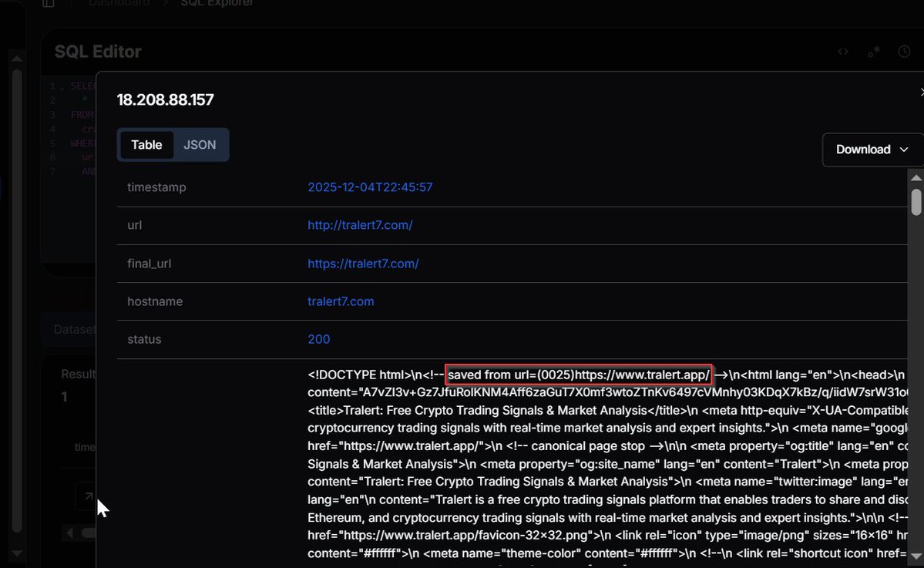Viewport: 924px width, 568px height.
Task: Select the IP title 18.208.88.157
Action: (x=165, y=99)
